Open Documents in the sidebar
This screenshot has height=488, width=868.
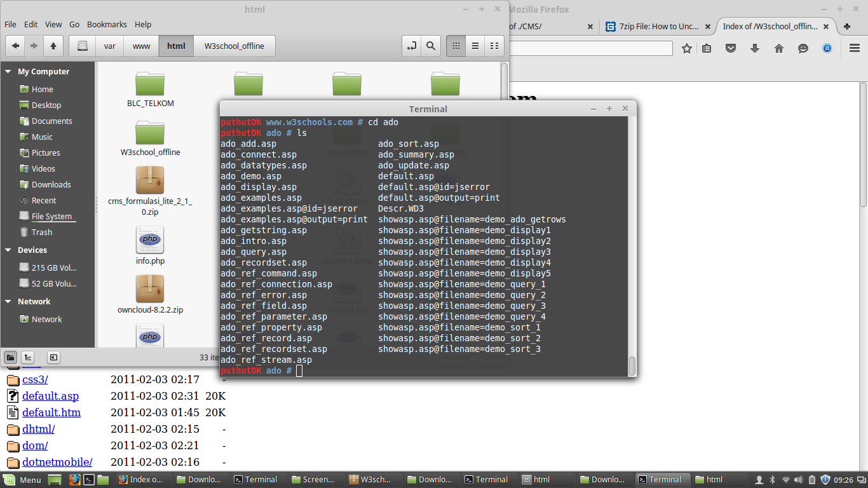(x=52, y=121)
